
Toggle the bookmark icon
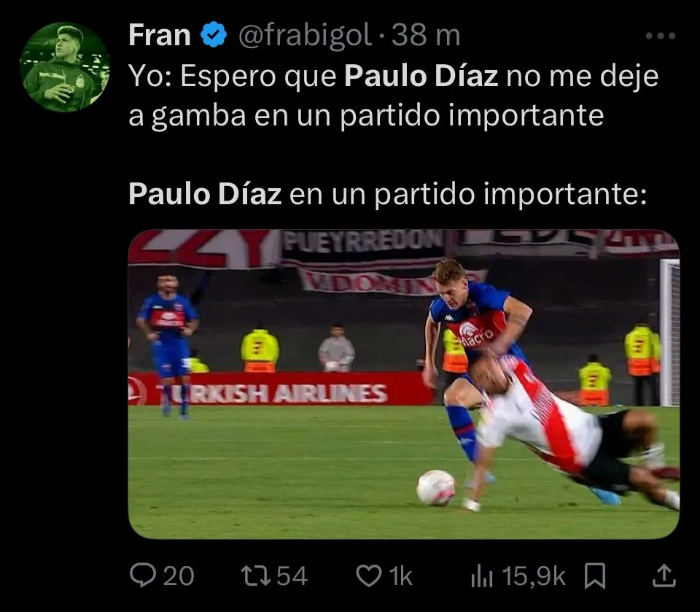tap(595, 576)
